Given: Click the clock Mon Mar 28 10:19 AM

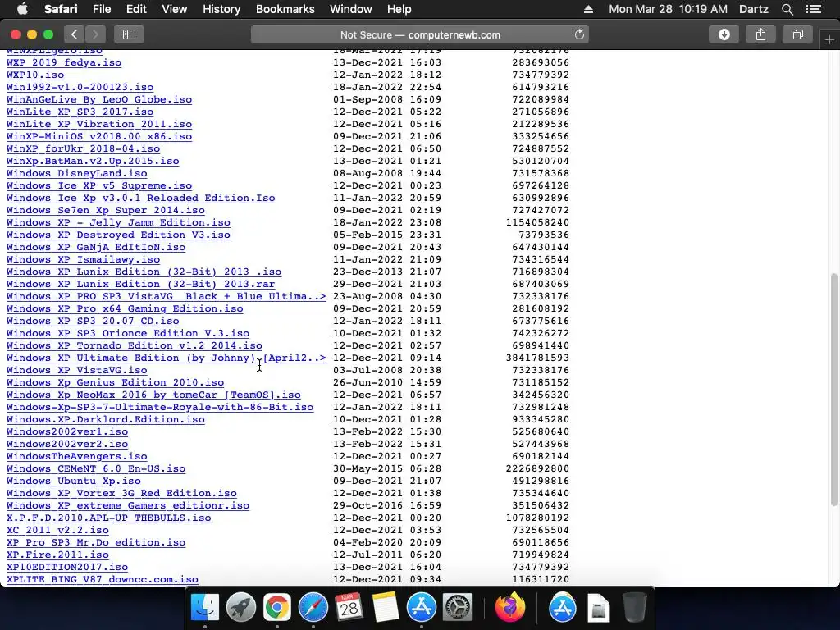Looking at the screenshot, I should (668, 9).
